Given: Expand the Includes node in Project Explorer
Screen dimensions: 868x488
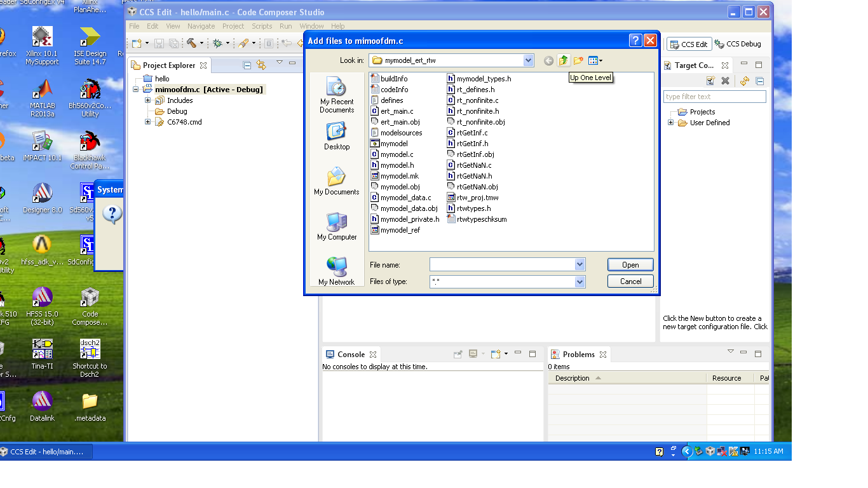Looking at the screenshot, I should coord(147,100).
